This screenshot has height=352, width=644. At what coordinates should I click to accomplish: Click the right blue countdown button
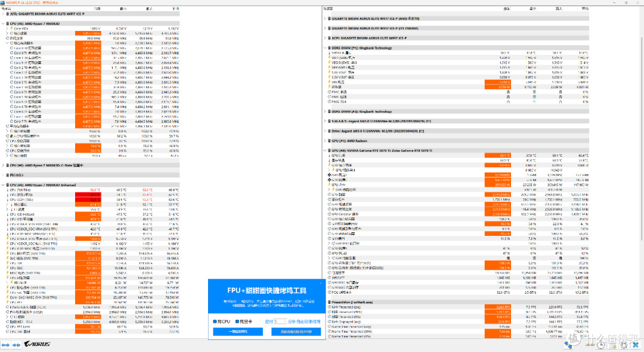[296, 331]
